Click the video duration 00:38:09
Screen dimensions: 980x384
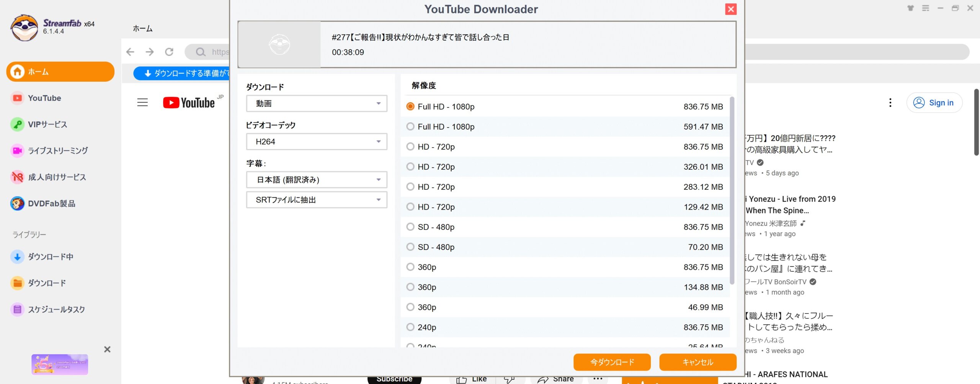click(348, 52)
